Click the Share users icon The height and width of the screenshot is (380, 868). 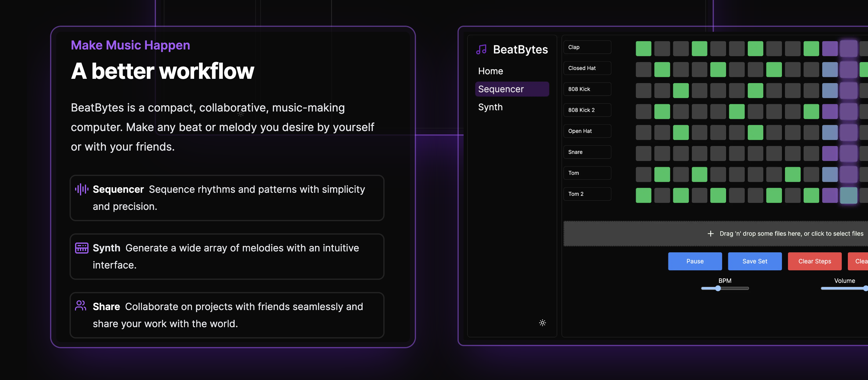click(x=81, y=306)
